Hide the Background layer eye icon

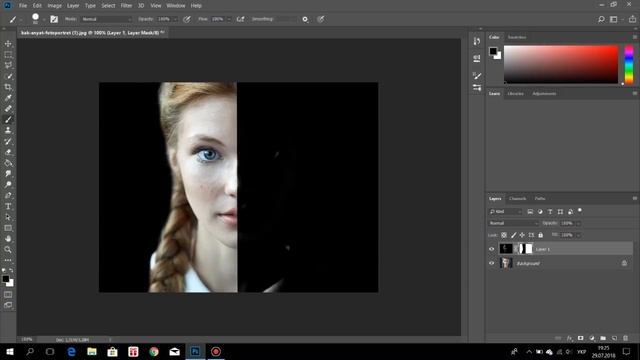(x=492, y=263)
